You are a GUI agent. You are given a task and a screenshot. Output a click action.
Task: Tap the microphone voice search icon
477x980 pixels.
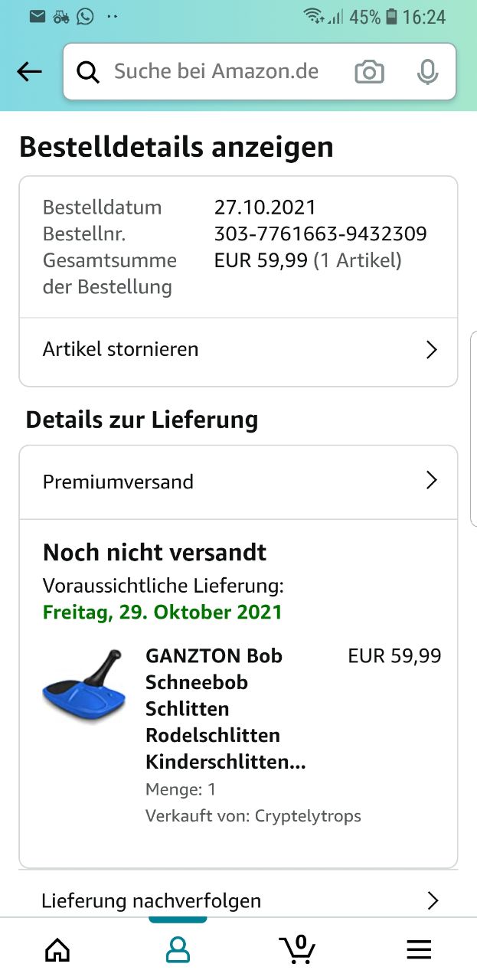click(427, 72)
